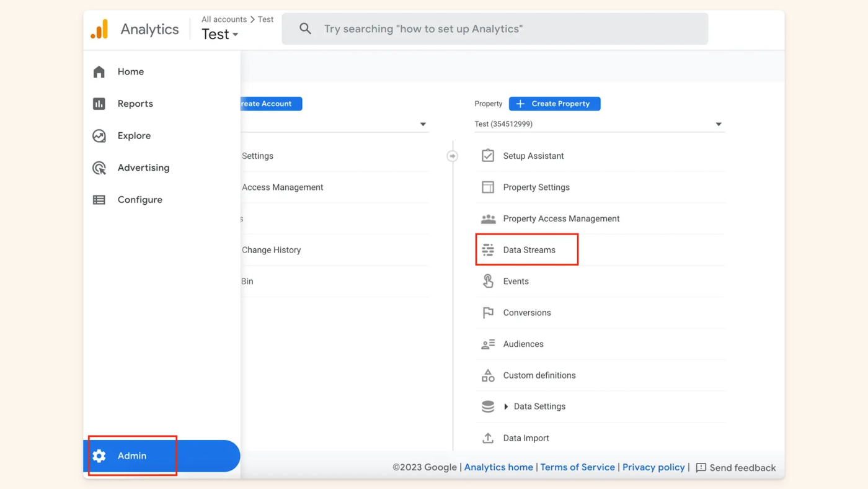
Task: Click the Admin gear icon
Action: point(99,456)
